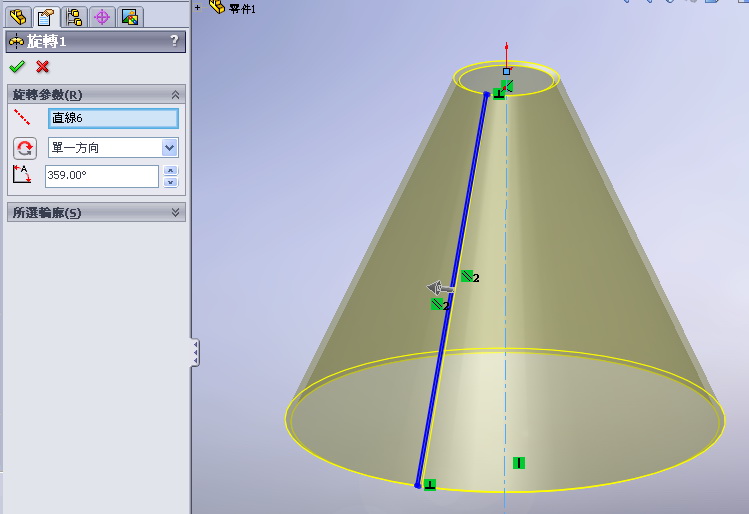
Task: Click the angle icon beside 359.00°
Action: click(22, 174)
